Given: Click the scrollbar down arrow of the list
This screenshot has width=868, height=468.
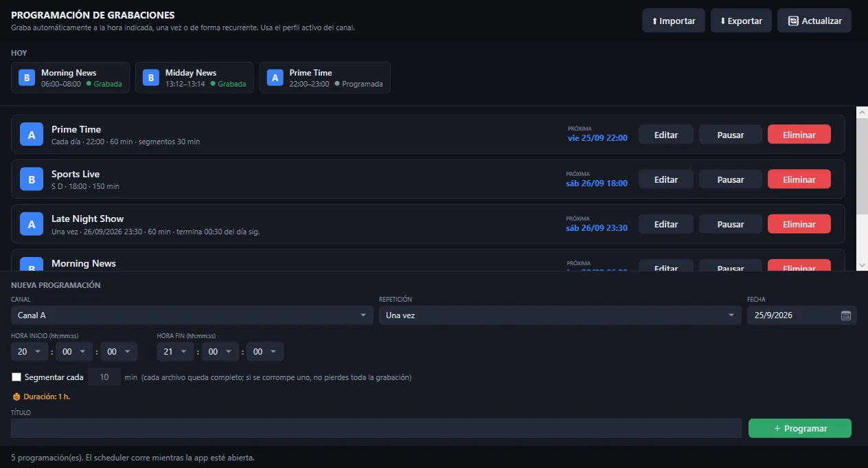Looking at the screenshot, I should (x=862, y=265).
